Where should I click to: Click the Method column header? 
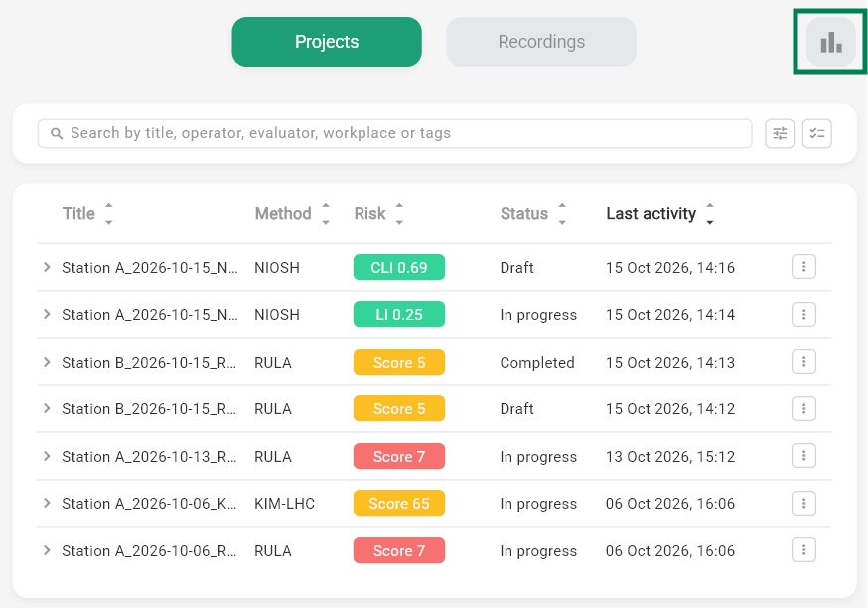point(283,214)
